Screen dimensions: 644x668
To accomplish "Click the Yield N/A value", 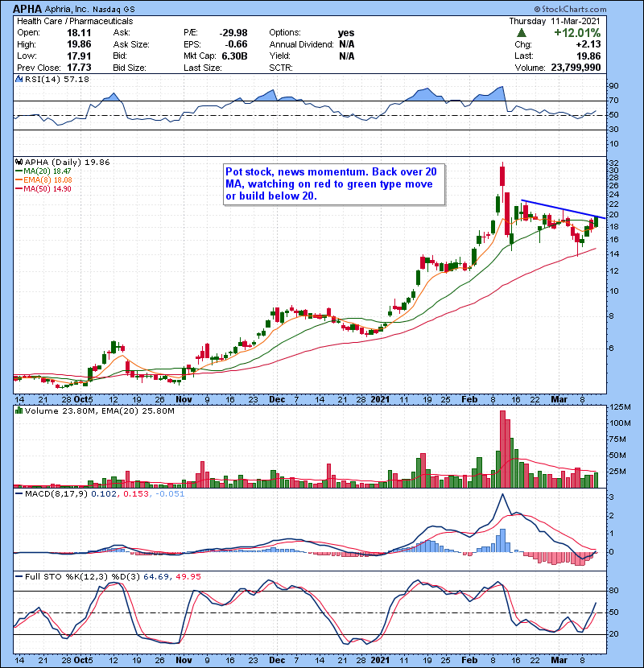I will click(346, 56).
